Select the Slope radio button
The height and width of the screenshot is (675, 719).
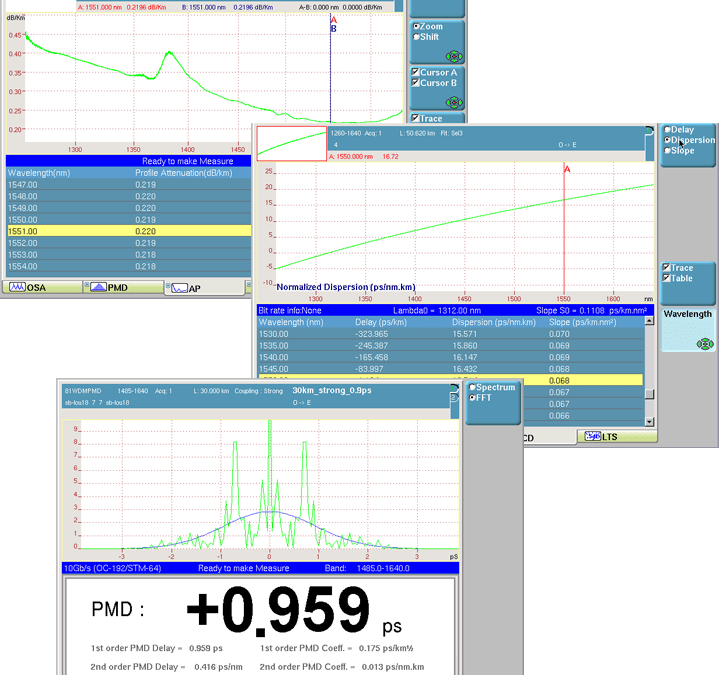point(667,151)
